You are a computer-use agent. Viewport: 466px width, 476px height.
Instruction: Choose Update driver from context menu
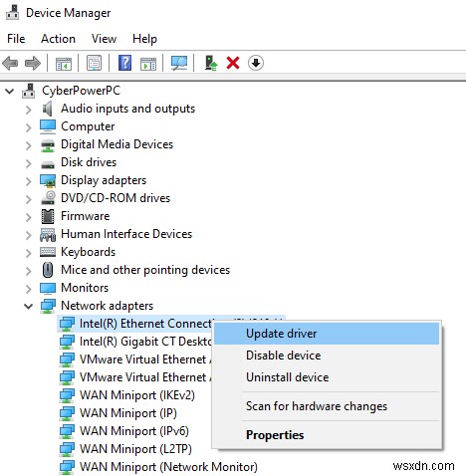(x=327, y=334)
